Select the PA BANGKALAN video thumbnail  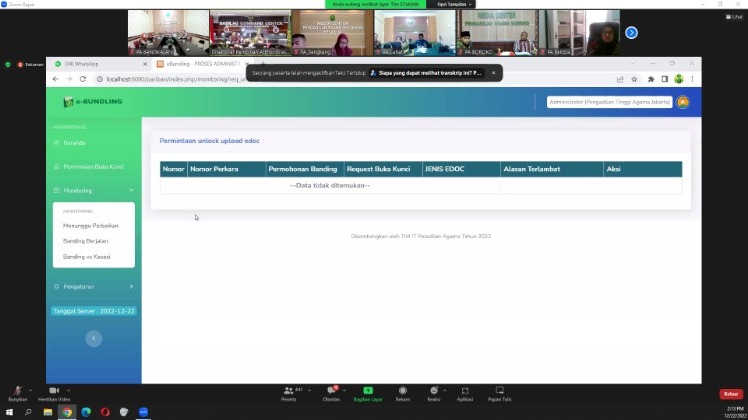coord(168,32)
